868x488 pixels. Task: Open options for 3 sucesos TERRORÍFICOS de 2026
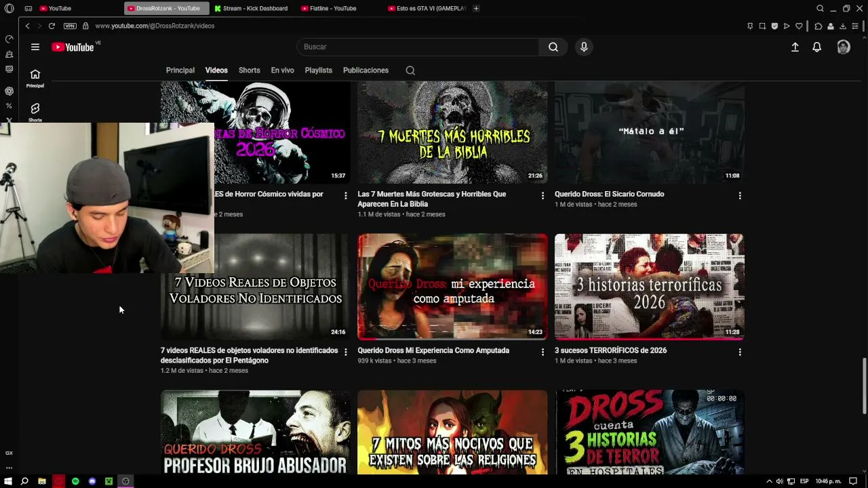point(740,352)
